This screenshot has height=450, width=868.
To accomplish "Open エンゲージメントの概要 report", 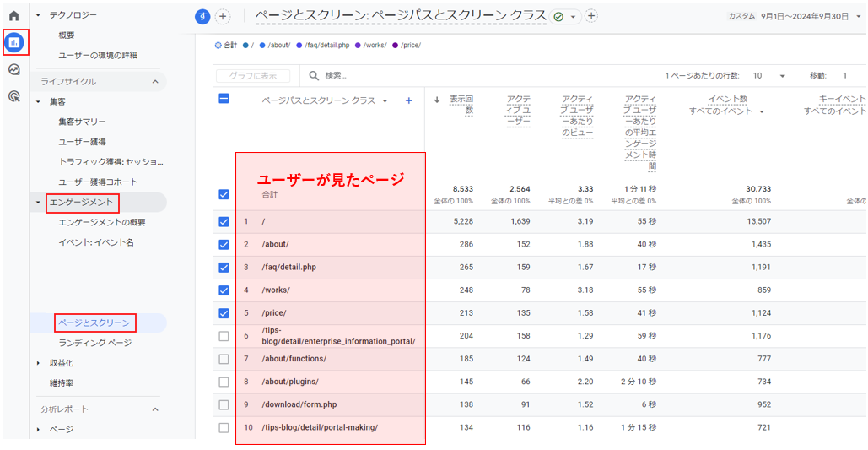I will point(102,222).
